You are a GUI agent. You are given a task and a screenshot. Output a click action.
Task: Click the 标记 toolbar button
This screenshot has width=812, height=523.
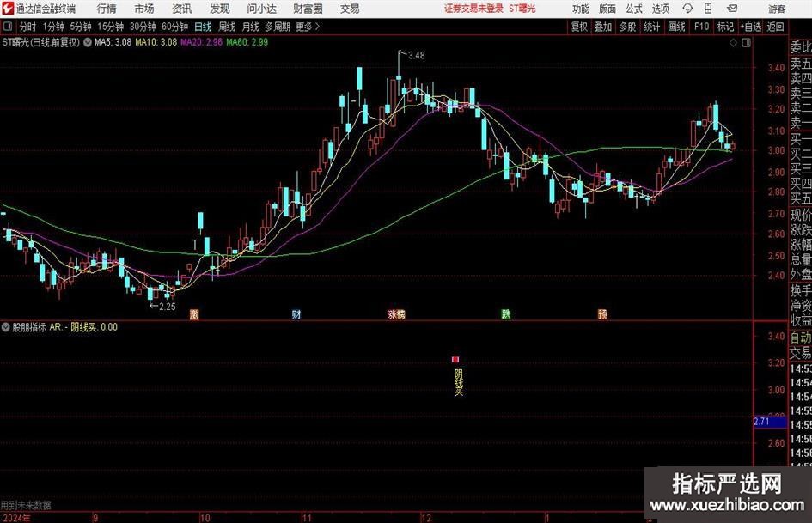click(725, 27)
